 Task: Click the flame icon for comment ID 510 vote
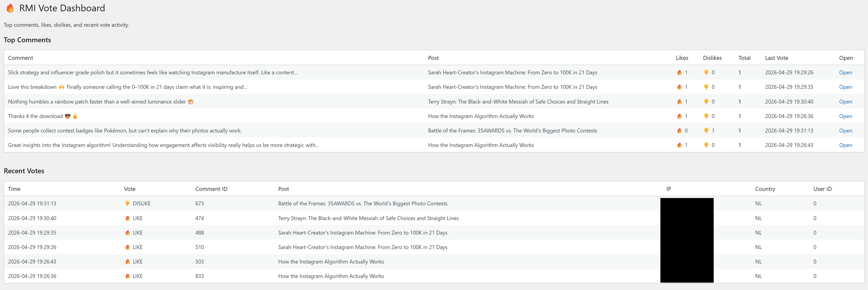(x=128, y=247)
